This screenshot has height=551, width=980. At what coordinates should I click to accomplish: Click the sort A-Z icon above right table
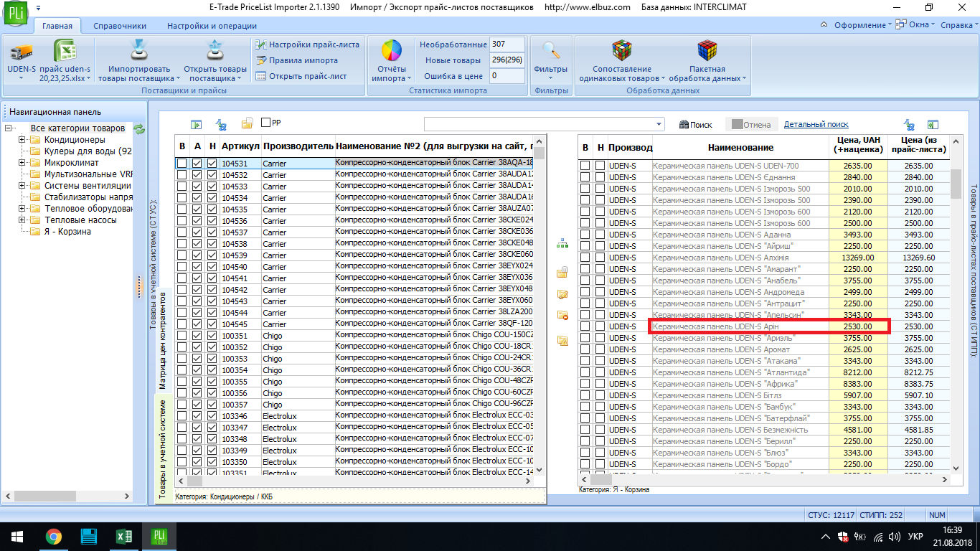pyautogui.click(x=909, y=124)
